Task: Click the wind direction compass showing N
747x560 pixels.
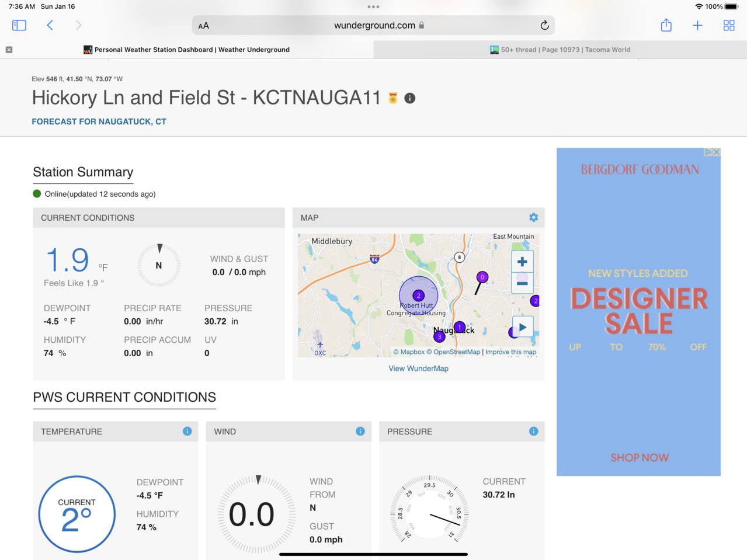Action: pos(159,265)
